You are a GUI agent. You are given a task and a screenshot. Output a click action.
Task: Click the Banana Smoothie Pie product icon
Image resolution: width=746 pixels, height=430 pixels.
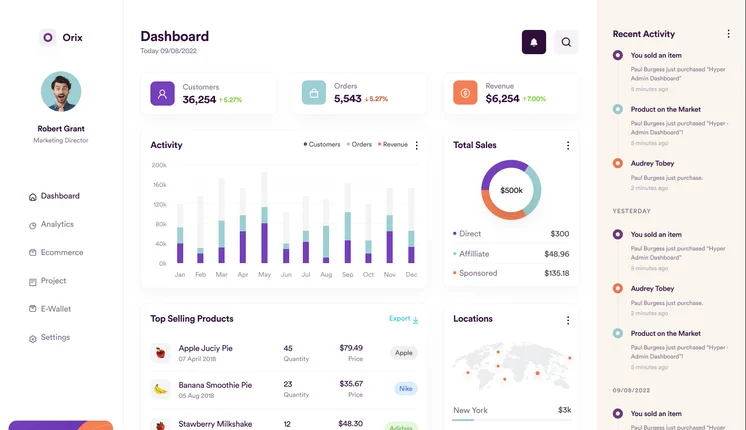[160, 389]
